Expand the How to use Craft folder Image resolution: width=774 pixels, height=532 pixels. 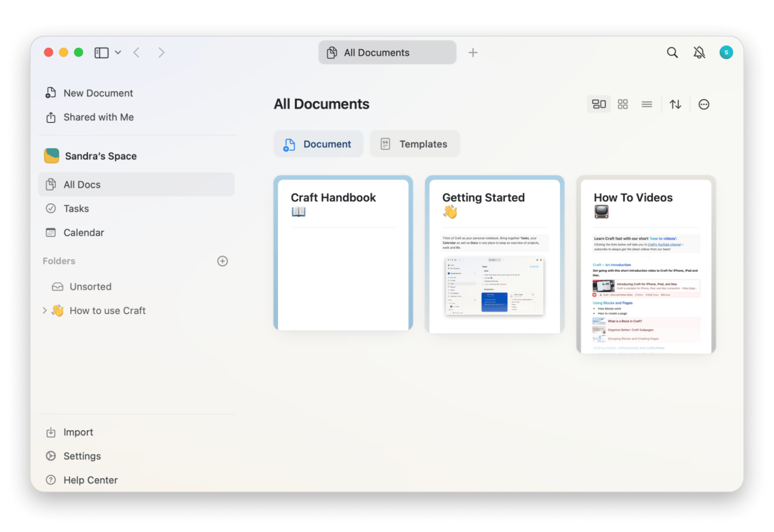pyautogui.click(x=45, y=310)
